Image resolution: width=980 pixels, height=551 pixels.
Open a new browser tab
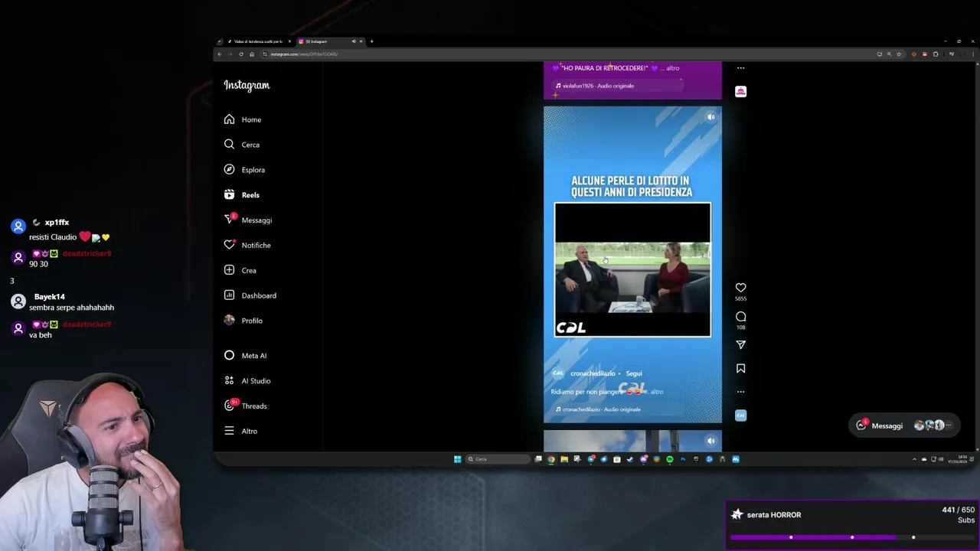371,41
